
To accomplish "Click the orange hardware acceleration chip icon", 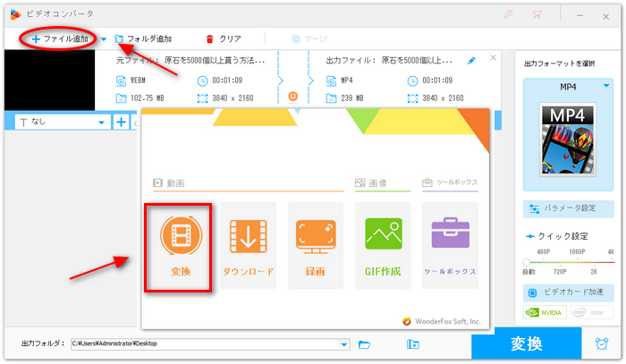I will click(292, 97).
